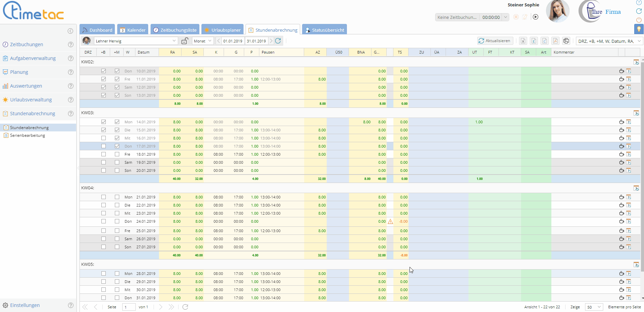Click the orange power logout icon
This screenshot has width=644, height=312.
[639, 20]
